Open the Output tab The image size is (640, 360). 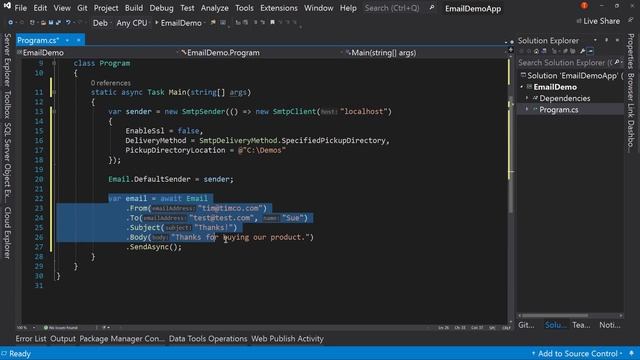point(63,339)
